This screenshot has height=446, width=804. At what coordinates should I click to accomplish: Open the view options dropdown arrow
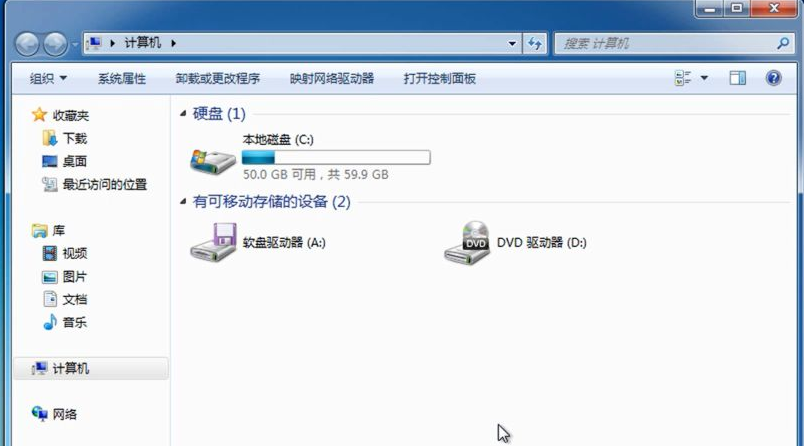coord(704,78)
